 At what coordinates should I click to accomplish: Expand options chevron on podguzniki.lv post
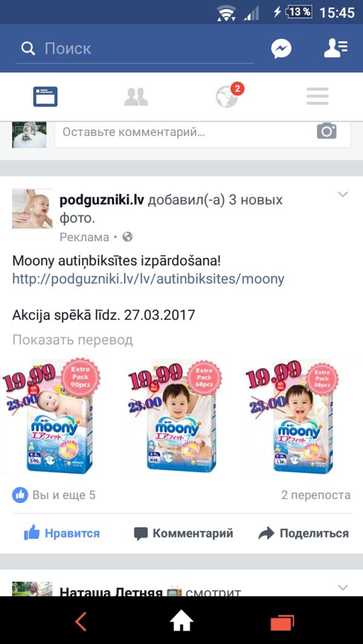click(343, 194)
